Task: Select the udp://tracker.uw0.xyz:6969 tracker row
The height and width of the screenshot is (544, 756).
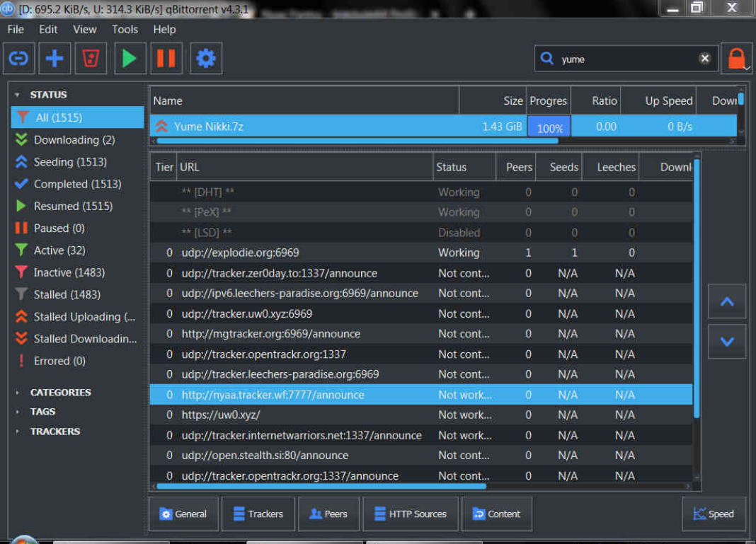Action: click(421, 313)
